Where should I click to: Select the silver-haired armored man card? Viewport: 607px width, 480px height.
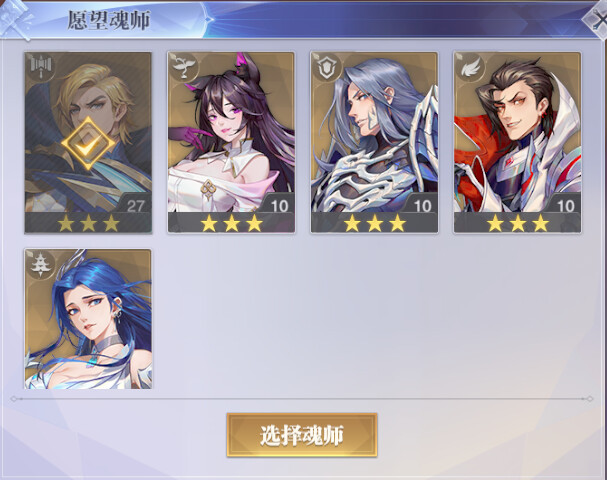[374, 142]
